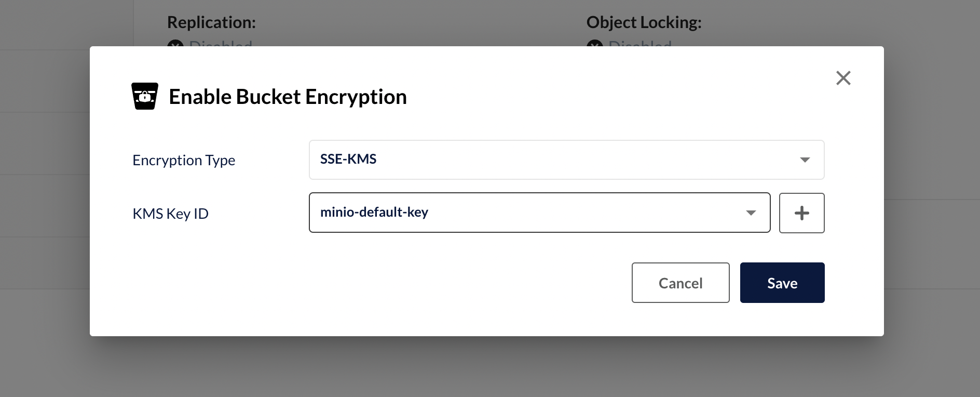The height and width of the screenshot is (397, 980).
Task: Open the SSE-KMS encryption type selector
Action: [x=566, y=160]
